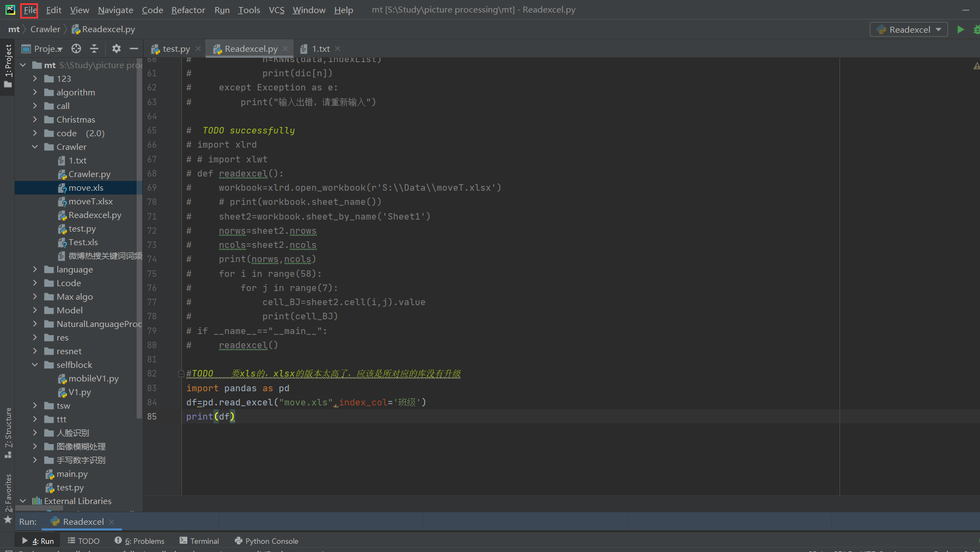
Task: Click the debug bug icon in toolbar
Action: (976, 29)
